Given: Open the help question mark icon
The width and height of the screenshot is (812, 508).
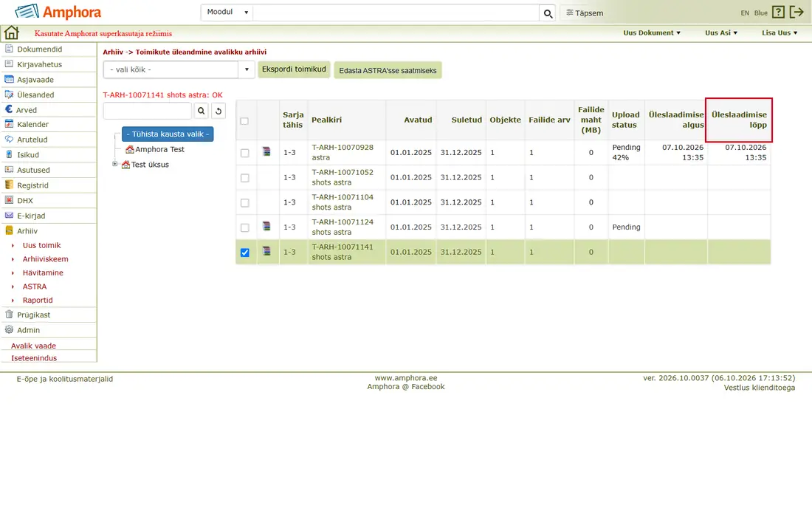Looking at the screenshot, I should point(778,12).
